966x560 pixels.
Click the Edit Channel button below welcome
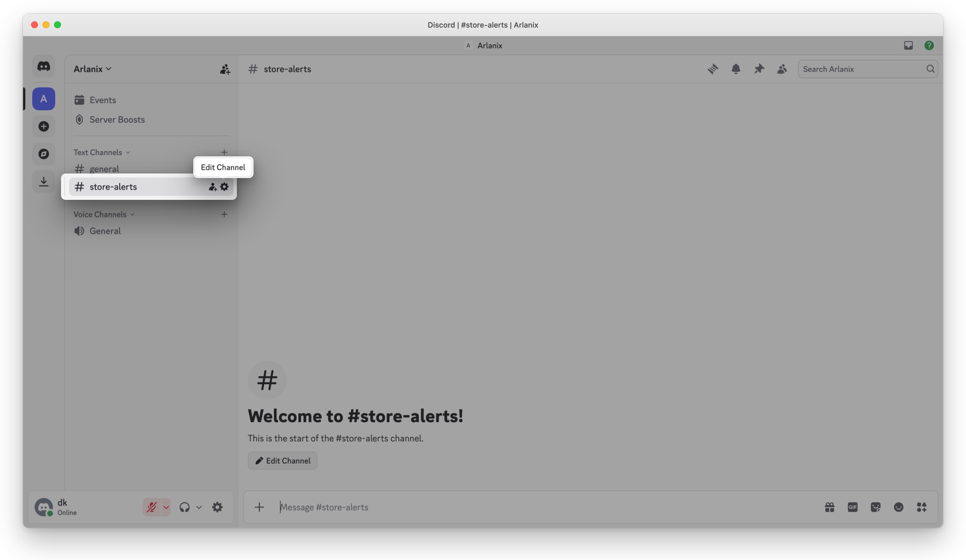[x=283, y=461]
